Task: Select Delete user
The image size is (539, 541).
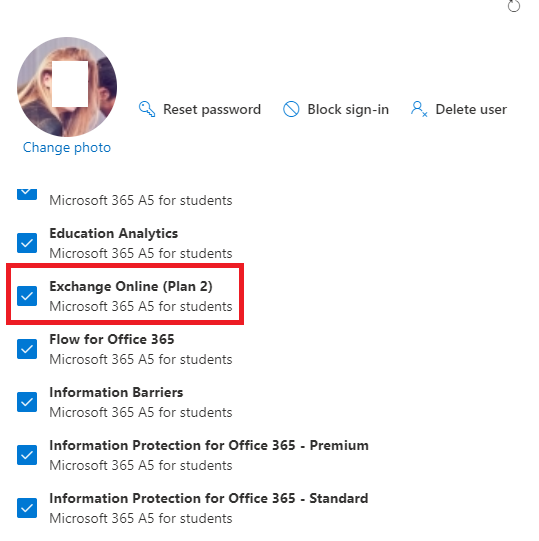Action: click(x=459, y=109)
